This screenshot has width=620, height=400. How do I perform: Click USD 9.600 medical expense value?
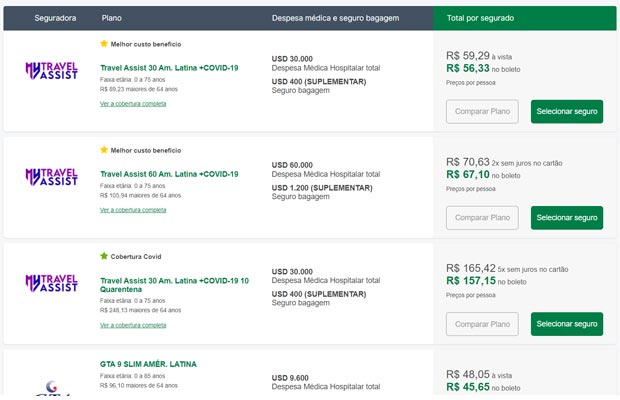[290, 378]
